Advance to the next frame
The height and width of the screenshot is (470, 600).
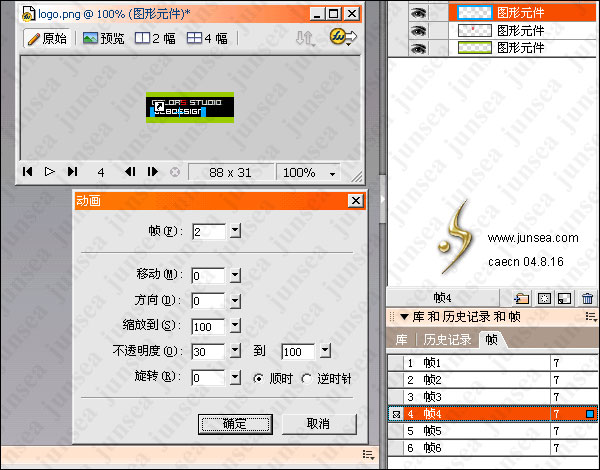153,172
